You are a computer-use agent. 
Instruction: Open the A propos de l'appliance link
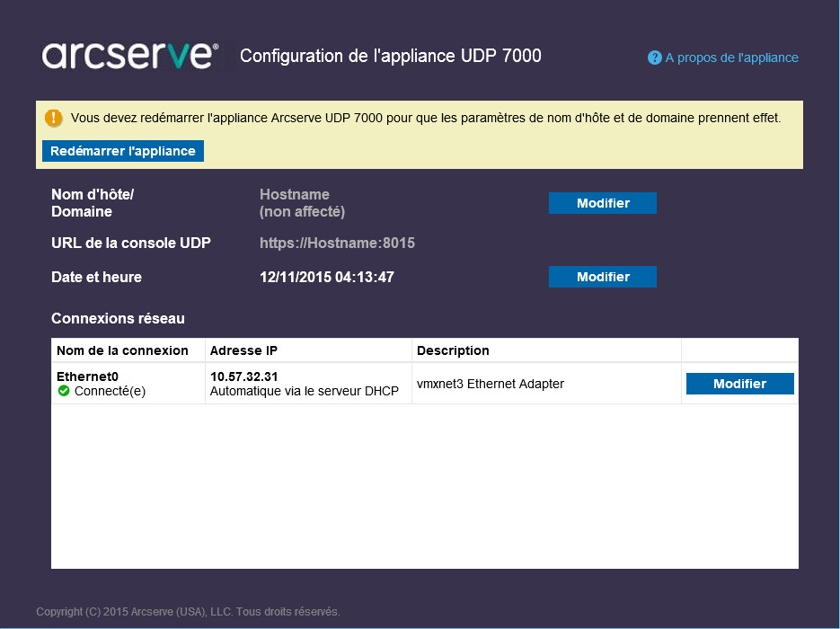731,58
